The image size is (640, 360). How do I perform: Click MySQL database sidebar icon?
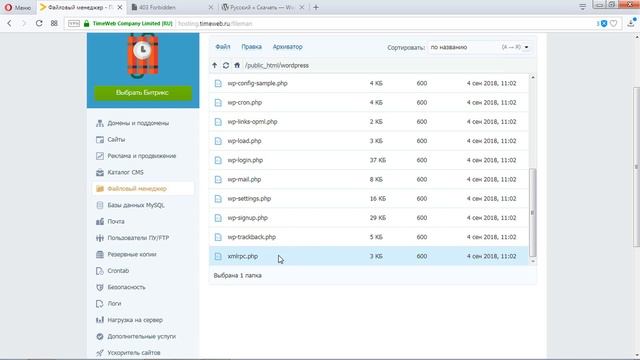click(x=100, y=205)
